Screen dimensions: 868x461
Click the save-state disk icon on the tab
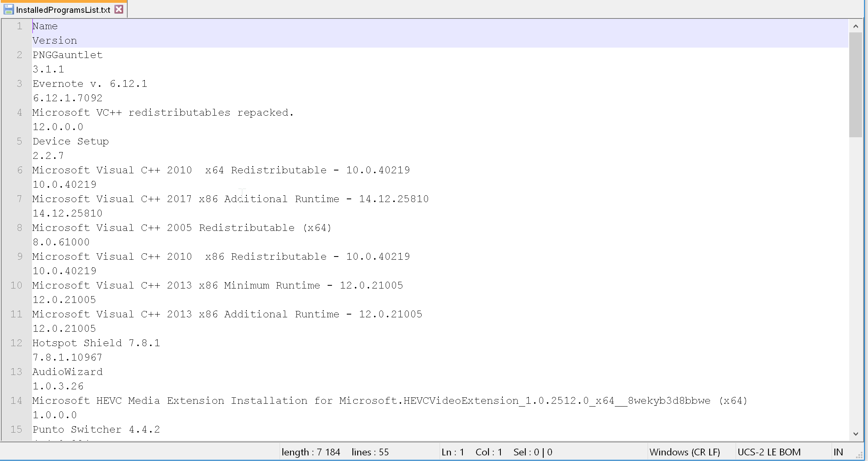click(x=8, y=9)
